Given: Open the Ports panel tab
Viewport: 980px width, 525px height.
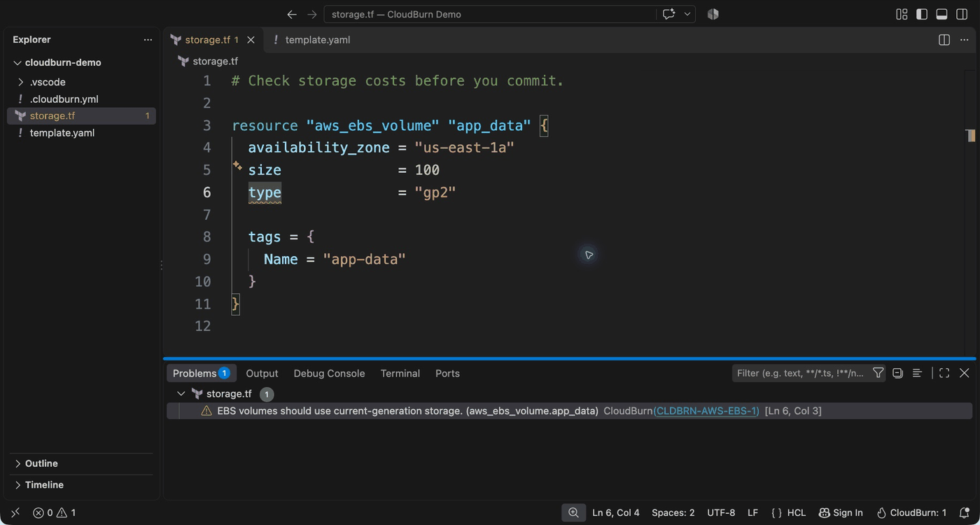Looking at the screenshot, I should pos(447,373).
